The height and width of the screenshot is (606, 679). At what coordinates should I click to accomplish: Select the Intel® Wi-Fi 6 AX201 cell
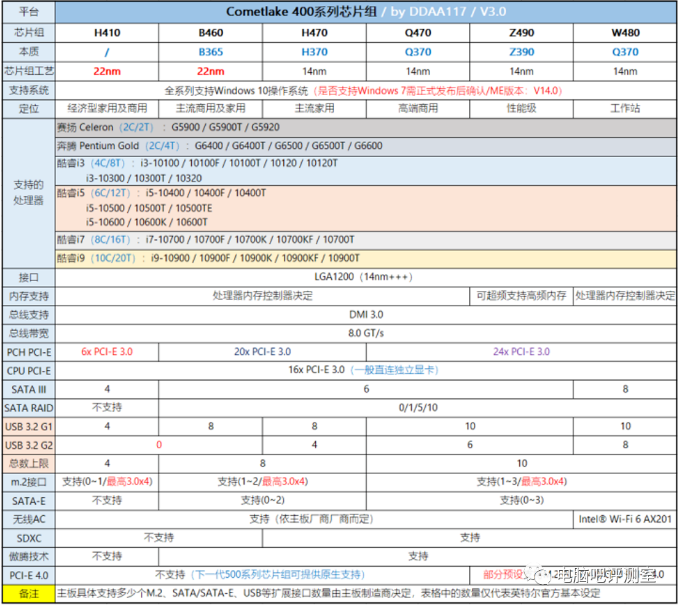(x=625, y=519)
